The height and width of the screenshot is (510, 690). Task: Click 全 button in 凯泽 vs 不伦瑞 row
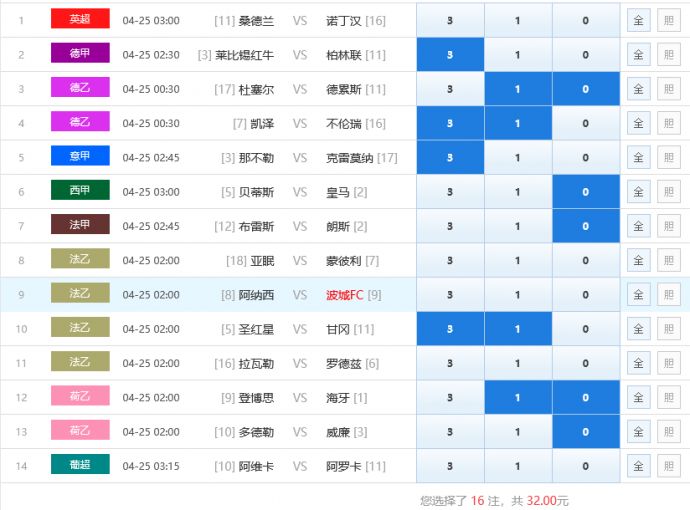tap(638, 124)
